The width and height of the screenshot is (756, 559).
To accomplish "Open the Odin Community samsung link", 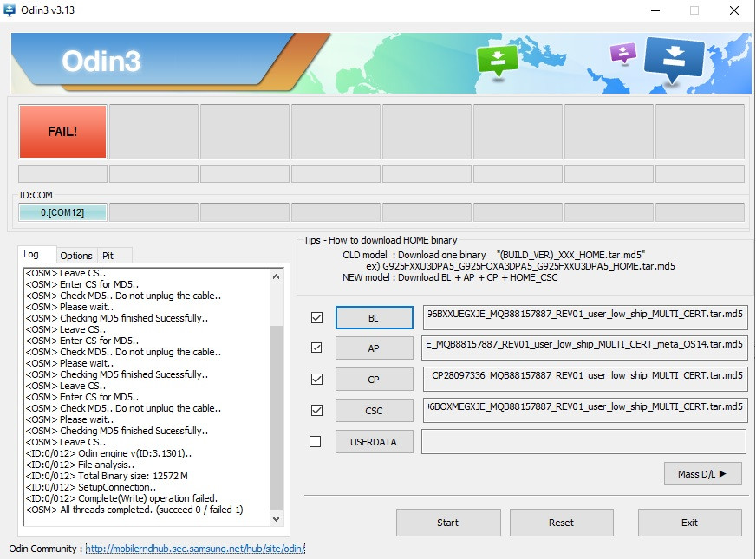I will click(195, 549).
